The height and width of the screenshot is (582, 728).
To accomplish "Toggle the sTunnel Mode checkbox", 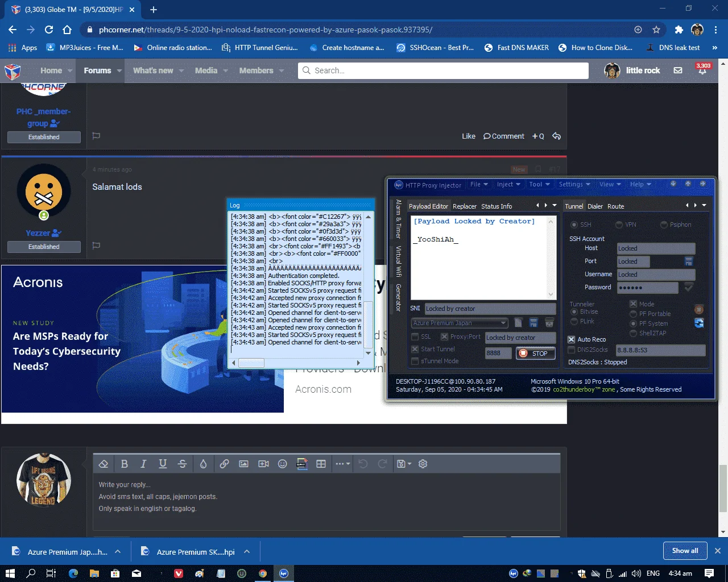I will (x=415, y=361).
